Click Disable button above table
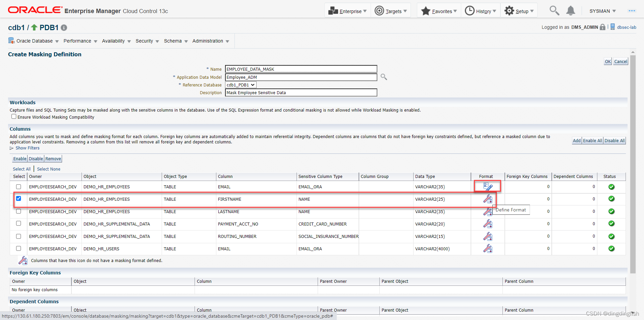Screen dimensions: 644x320 pos(36,158)
